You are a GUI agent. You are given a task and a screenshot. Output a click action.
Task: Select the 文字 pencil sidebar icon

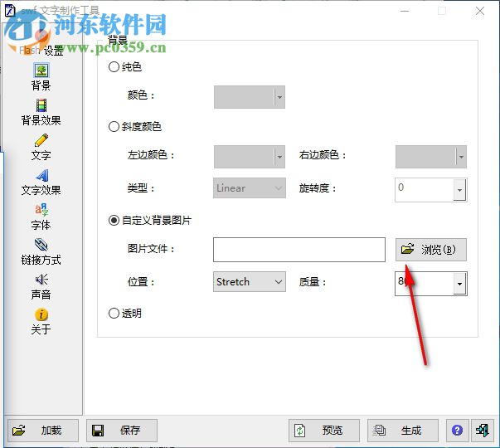tap(41, 140)
